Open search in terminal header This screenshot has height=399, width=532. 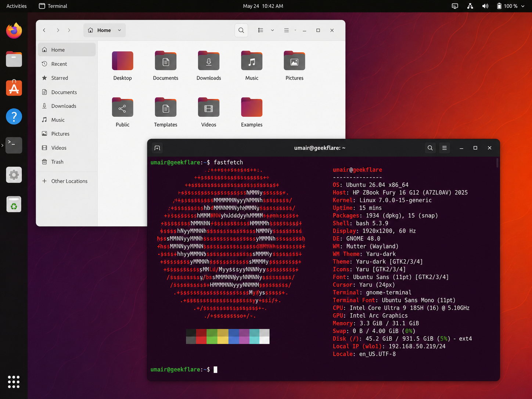[x=430, y=148]
